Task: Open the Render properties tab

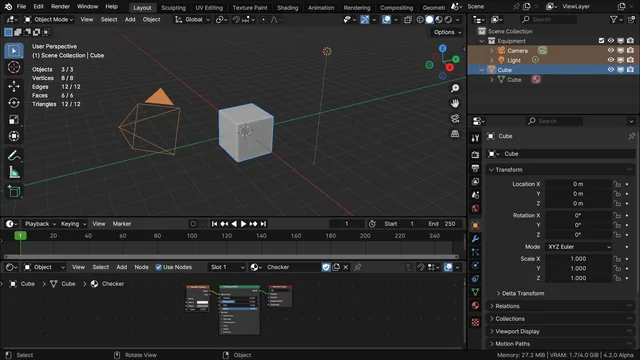Action: 475,154
